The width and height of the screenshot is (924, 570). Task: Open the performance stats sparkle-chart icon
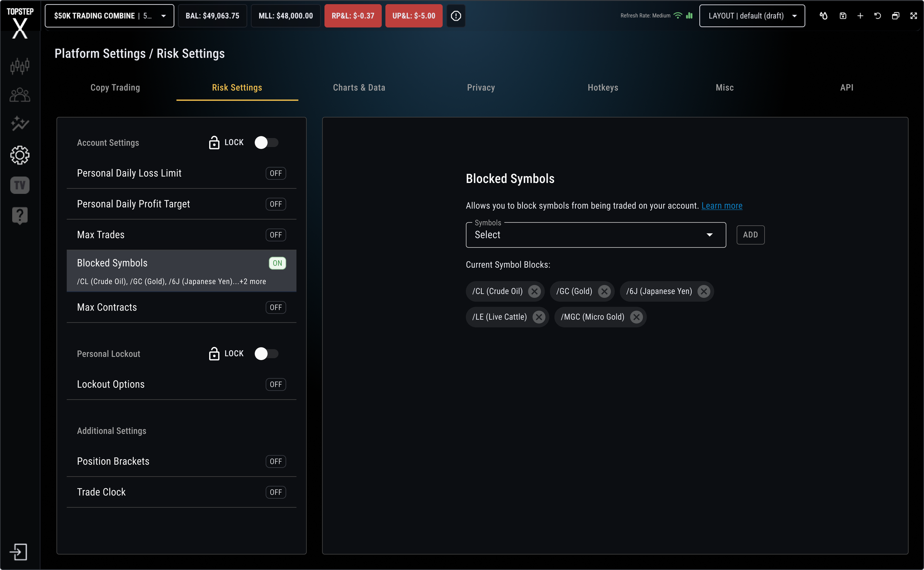click(20, 123)
